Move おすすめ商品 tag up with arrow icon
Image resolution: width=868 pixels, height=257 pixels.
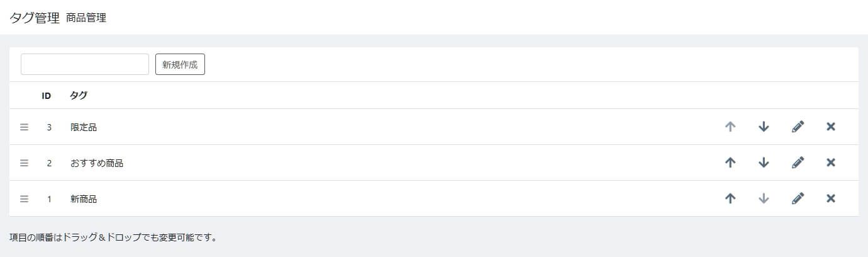(730, 163)
